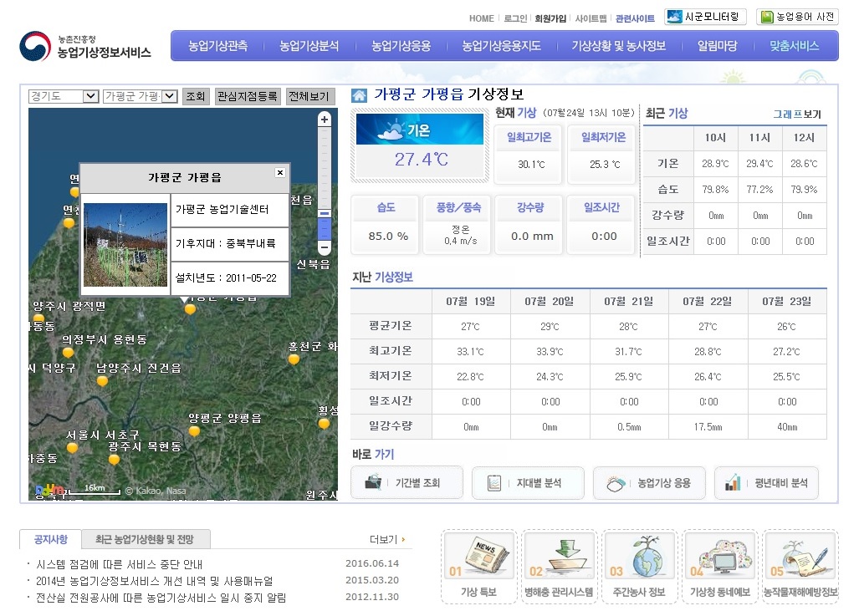Open 시군모니터링 shortcut icon

(x=705, y=17)
